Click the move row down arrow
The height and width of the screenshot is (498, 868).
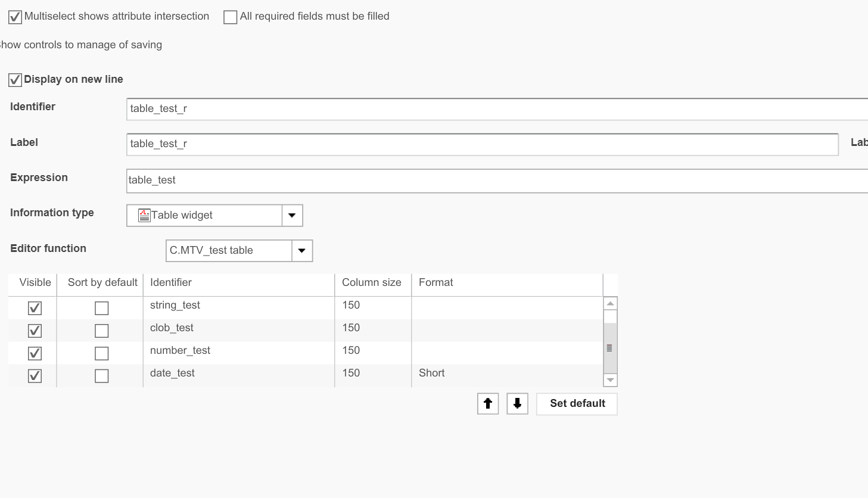coord(517,404)
